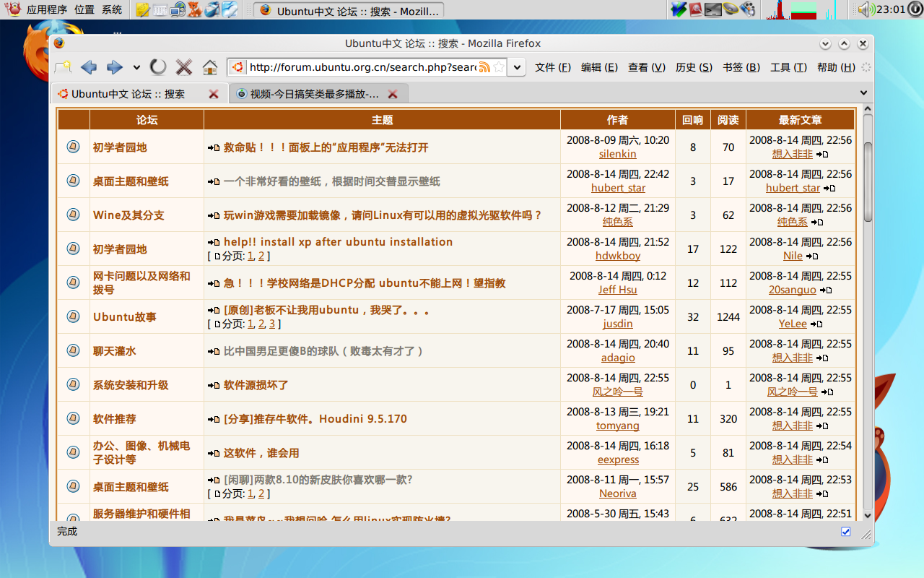Image resolution: width=924 pixels, height=578 pixels.
Task: Click the topic icon in the 软件源损坏了 row
Action: [73, 384]
